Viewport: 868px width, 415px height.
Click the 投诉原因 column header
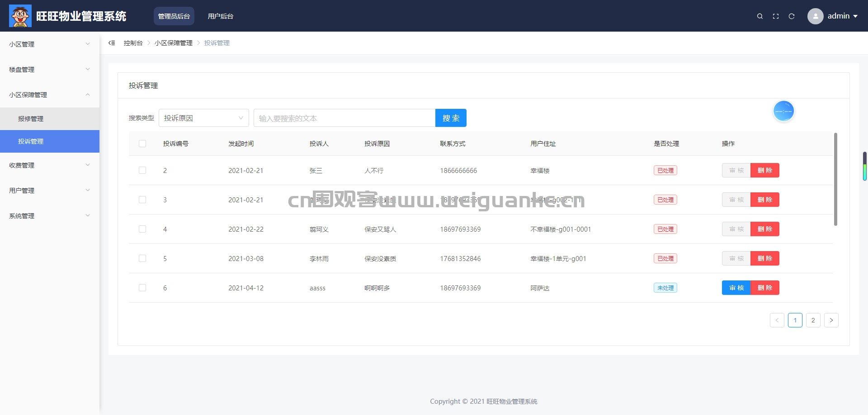click(x=377, y=144)
